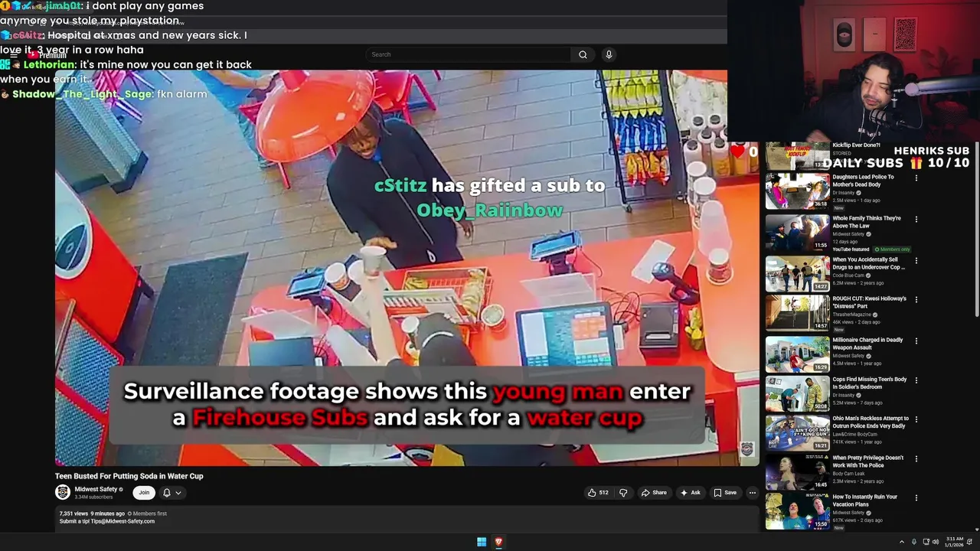Click the page scrollbar on the right
Screen dimensions: 980x551
977,230
